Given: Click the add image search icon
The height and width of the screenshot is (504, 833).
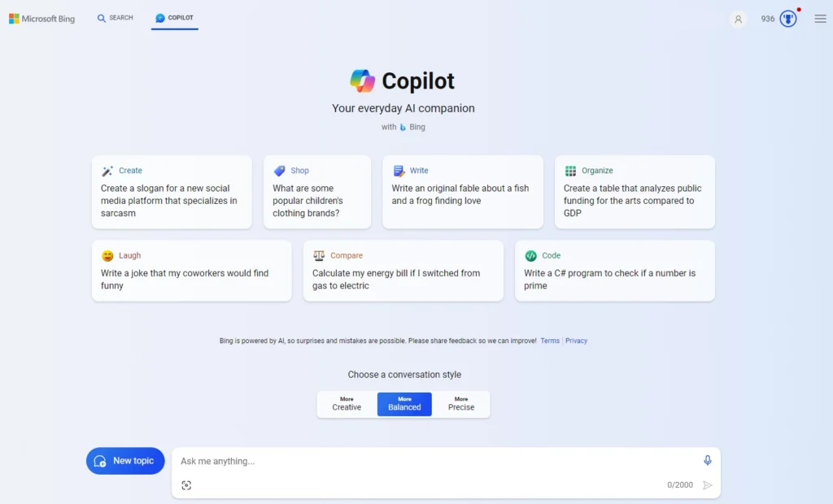Looking at the screenshot, I should click(x=186, y=485).
